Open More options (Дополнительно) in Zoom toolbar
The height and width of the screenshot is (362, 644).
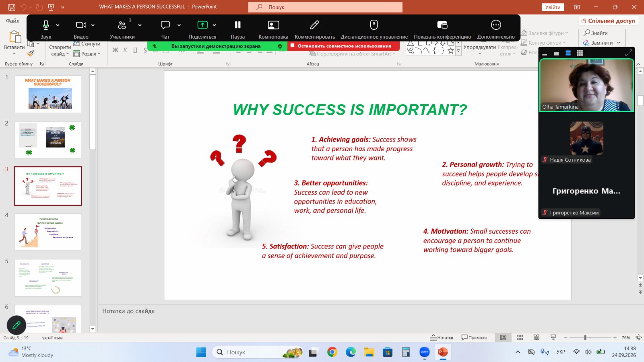point(496,29)
